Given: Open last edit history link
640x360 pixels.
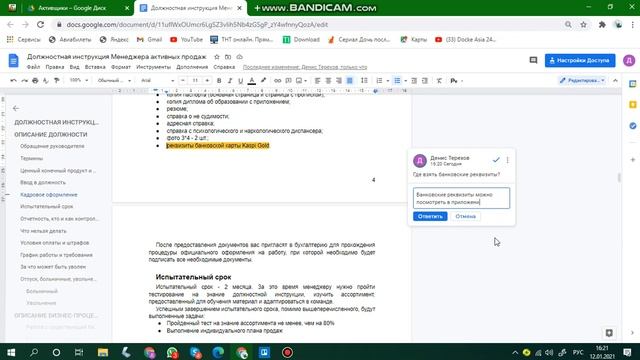Looking at the screenshot, I should point(305,67).
